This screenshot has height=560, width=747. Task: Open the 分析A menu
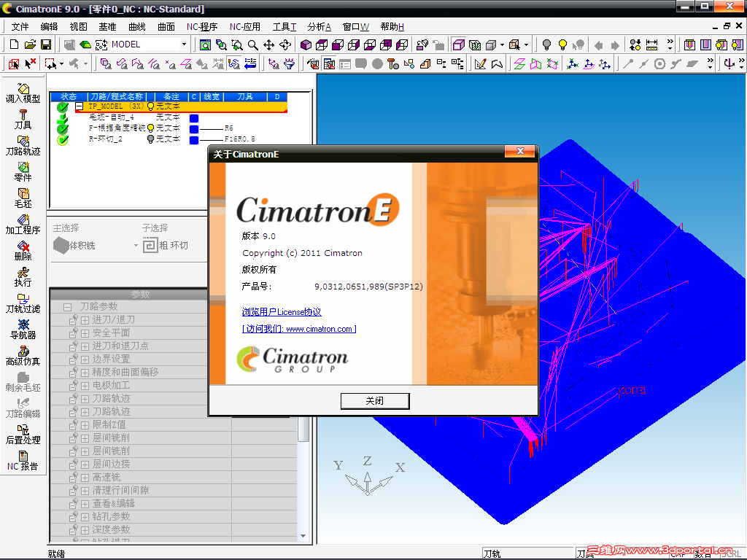(320, 27)
